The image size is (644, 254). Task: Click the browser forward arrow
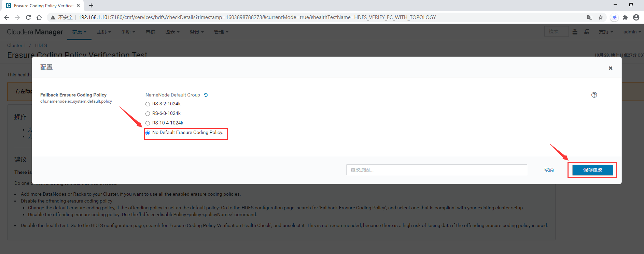coord(17,17)
